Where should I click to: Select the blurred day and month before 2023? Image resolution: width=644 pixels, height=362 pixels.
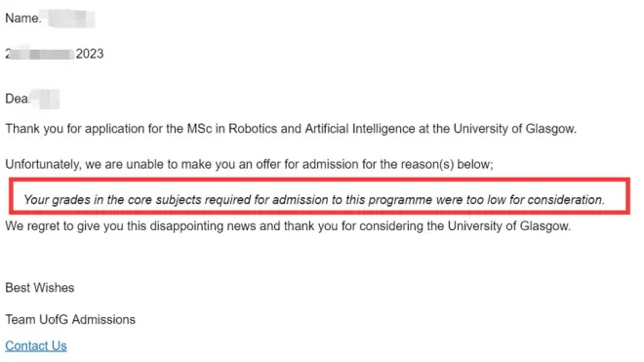click(x=40, y=54)
